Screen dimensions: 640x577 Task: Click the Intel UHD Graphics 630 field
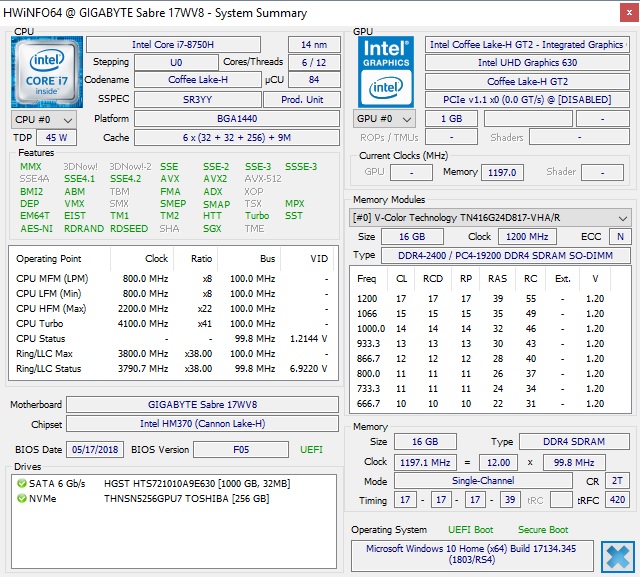528,63
